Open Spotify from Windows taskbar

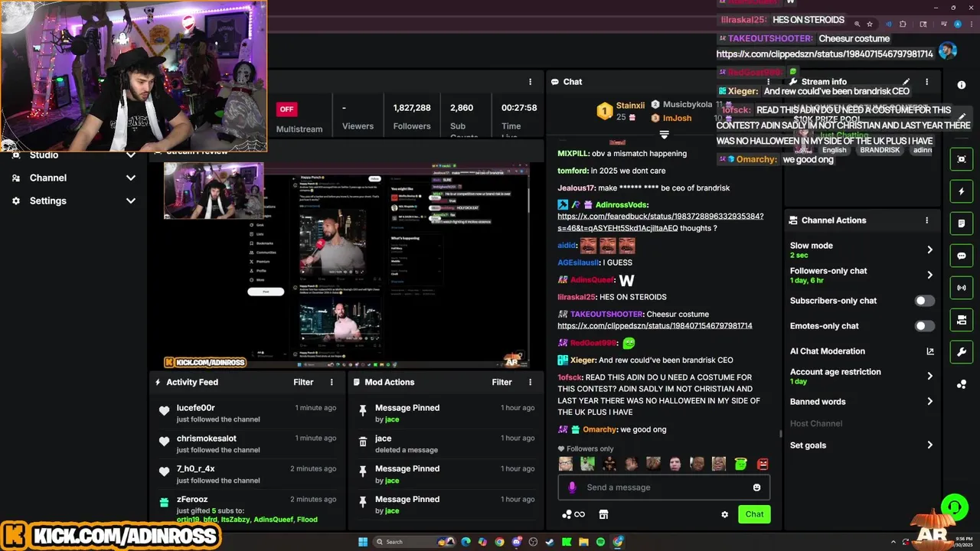tap(600, 542)
